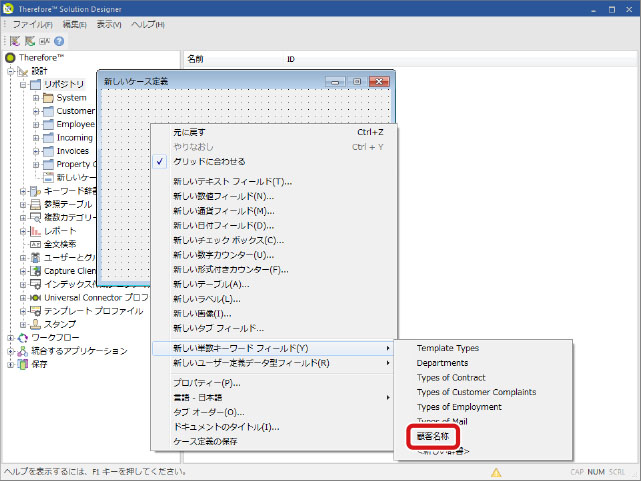Expand the 統合するアプリケーション node
641x481 pixels.
[x=11, y=351]
